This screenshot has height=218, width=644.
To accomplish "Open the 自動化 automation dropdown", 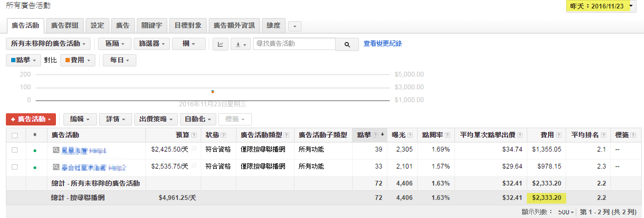I will (x=198, y=120).
